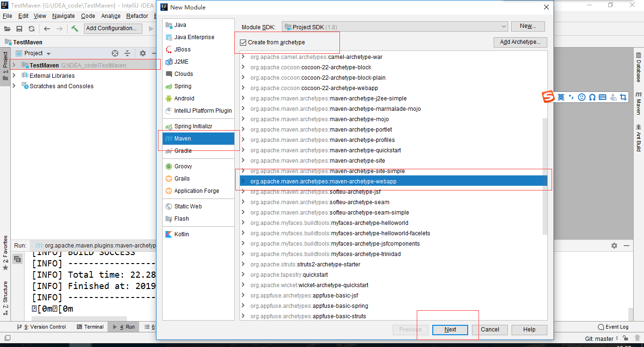The height and width of the screenshot is (347, 644).
Task: Select myfaces-archetype-helloworld archetype row
Action: click(x=394, y=223)
